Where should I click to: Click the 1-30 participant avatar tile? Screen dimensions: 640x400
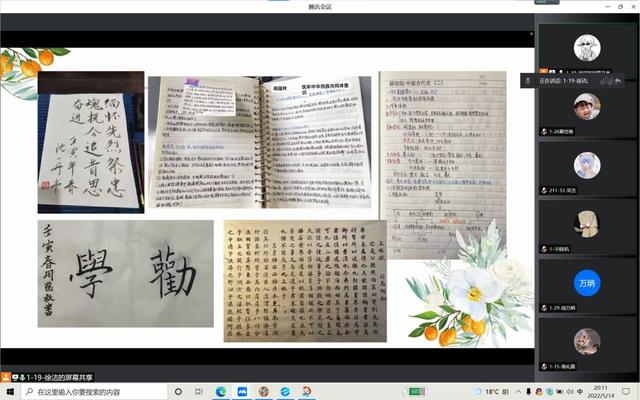(587, 224)
